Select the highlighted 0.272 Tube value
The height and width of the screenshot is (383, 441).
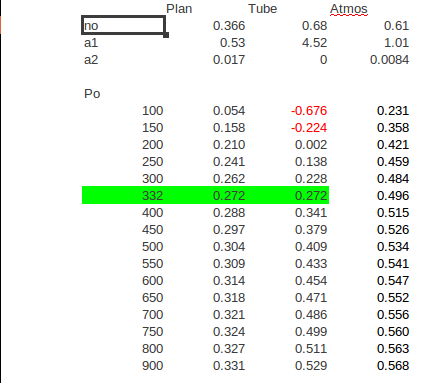click(x=311, y=195)
